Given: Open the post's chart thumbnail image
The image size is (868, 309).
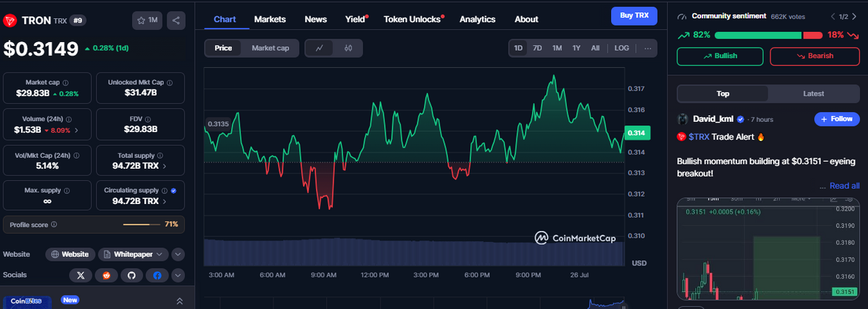Looking at the screenshot, I should (x=768, y=249).
